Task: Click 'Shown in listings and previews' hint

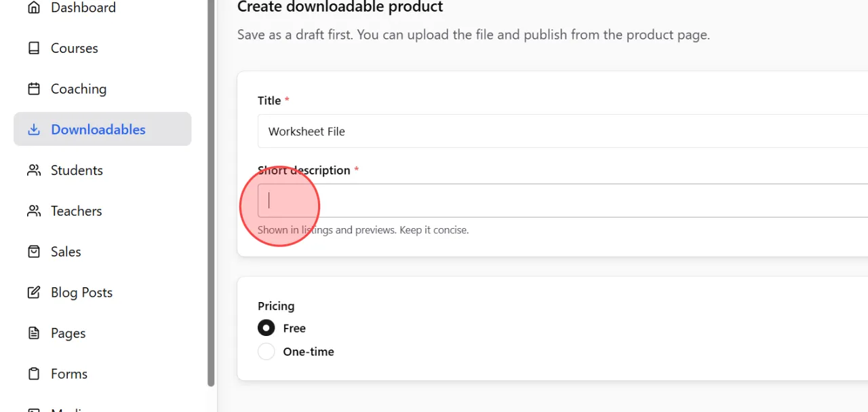Action: pos(363,230)
